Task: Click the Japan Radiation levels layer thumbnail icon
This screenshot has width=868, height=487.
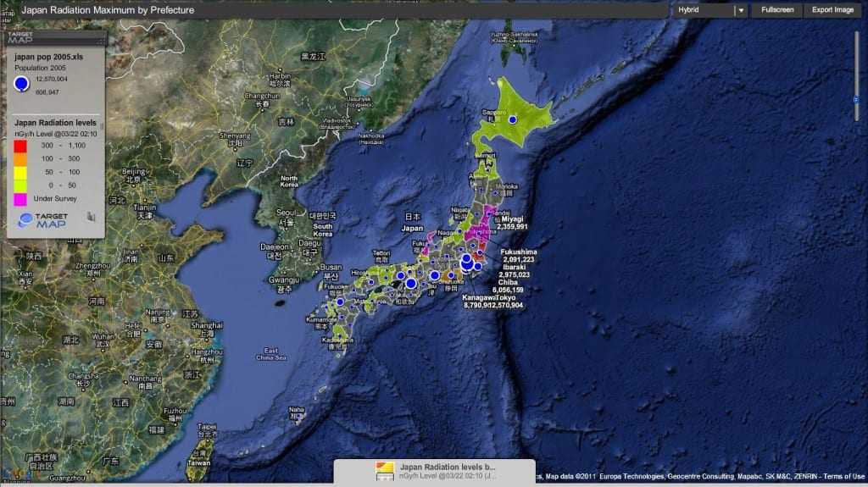Action: [x=384, y=471]
